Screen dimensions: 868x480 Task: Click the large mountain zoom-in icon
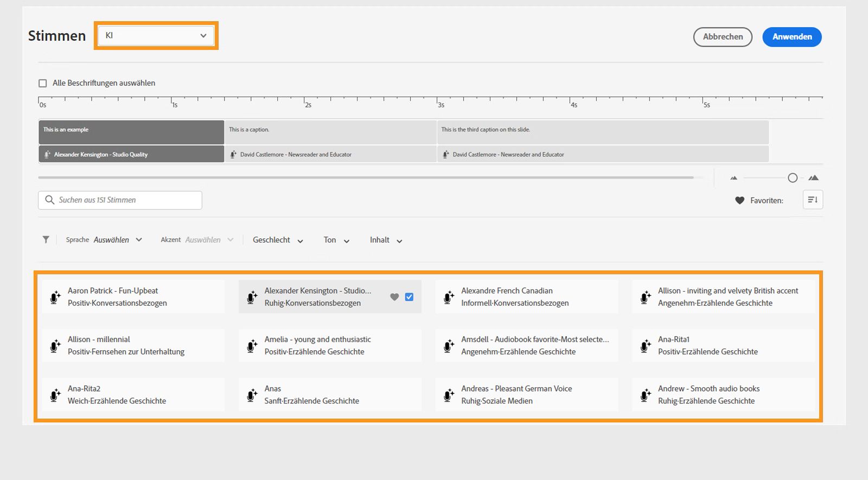click(x=813, y=178)
